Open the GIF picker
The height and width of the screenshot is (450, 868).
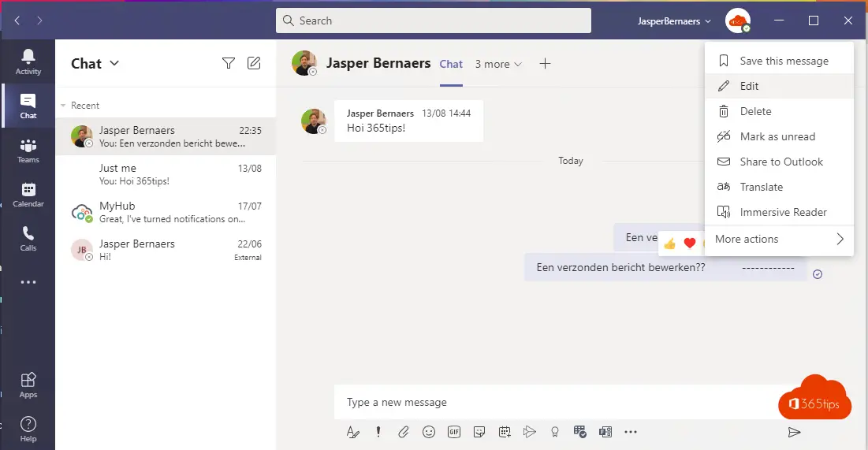pos(454,433)
